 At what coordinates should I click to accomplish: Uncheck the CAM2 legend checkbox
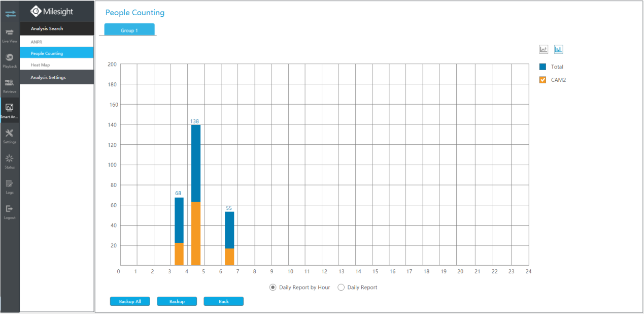coord(543,80)
